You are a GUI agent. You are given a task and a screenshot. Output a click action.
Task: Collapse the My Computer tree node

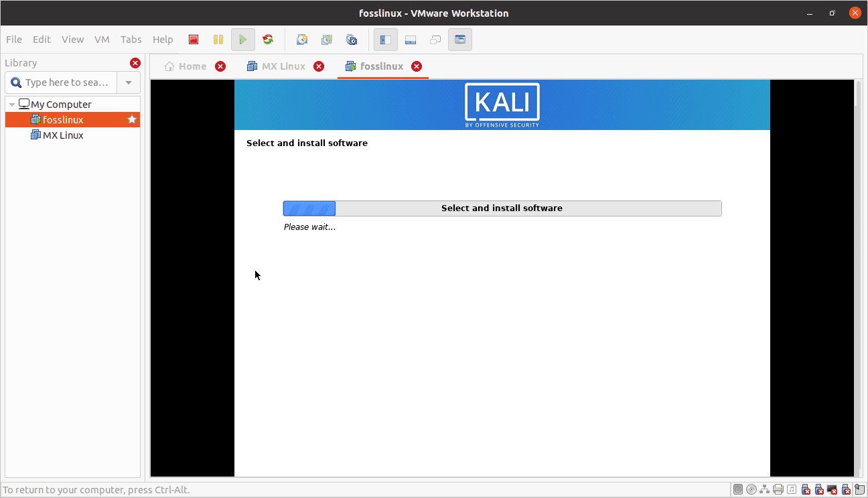[x=12, y=105]
